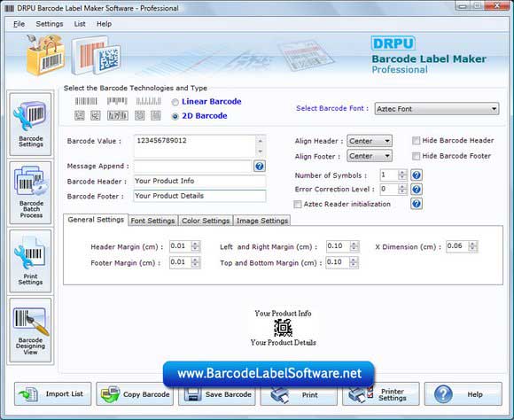Open the Settings menu
The image size is (514, 420).
tap(50, 24)
